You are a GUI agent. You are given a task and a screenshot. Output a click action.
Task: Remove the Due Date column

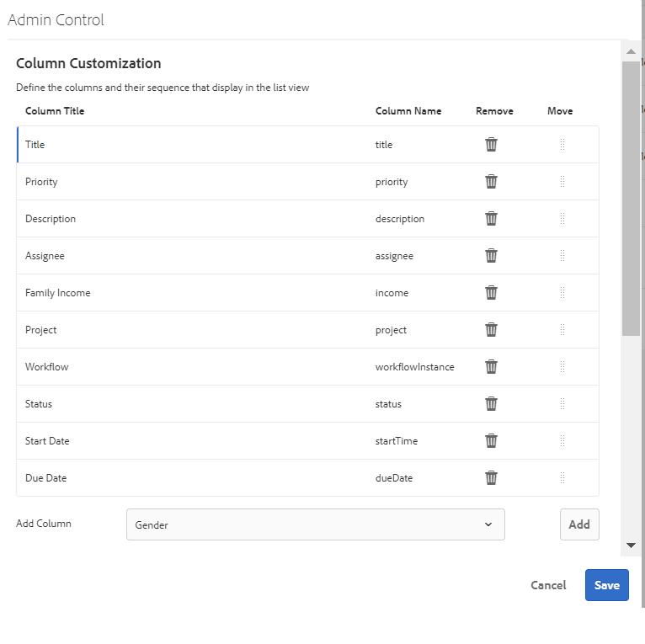(491, 478)
